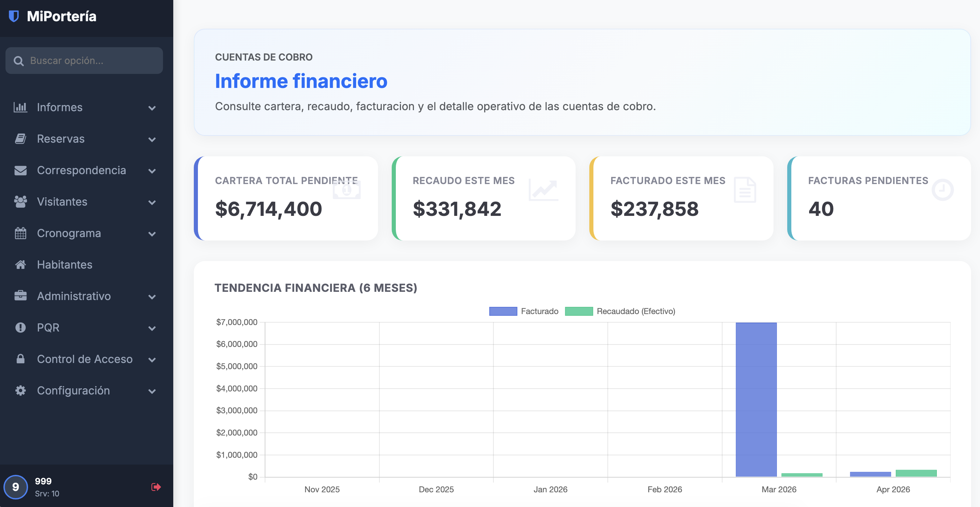
Task: Click the PQR exclamation icon
Action: [x=20, y=327]
